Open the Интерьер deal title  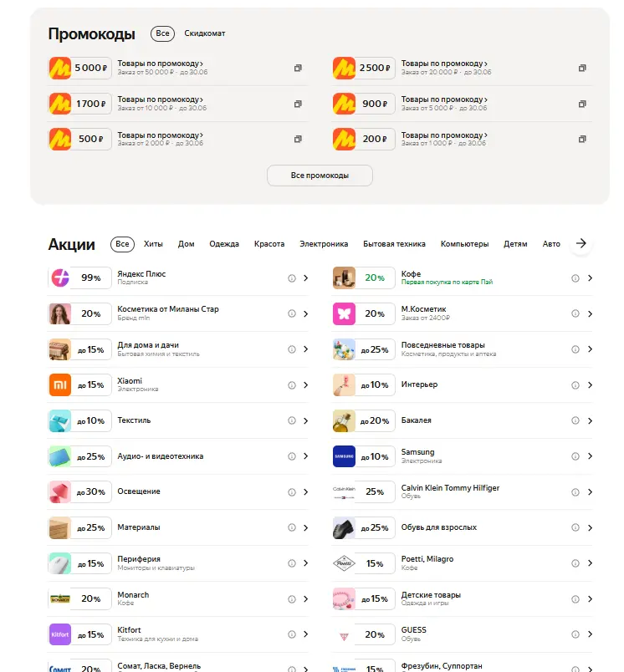(x=419, y=384)
